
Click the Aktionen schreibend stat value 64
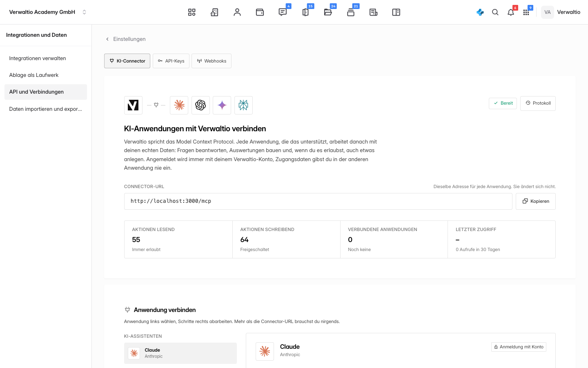pyautogui.click(x=244, y=240)
